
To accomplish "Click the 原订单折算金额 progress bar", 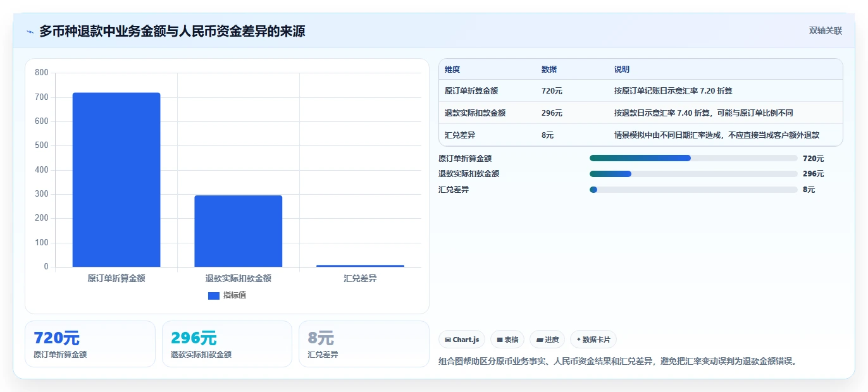I will coord(693,158).
